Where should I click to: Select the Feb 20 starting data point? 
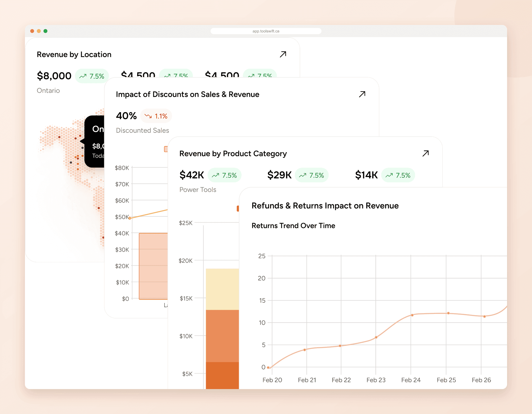point(268,367)
